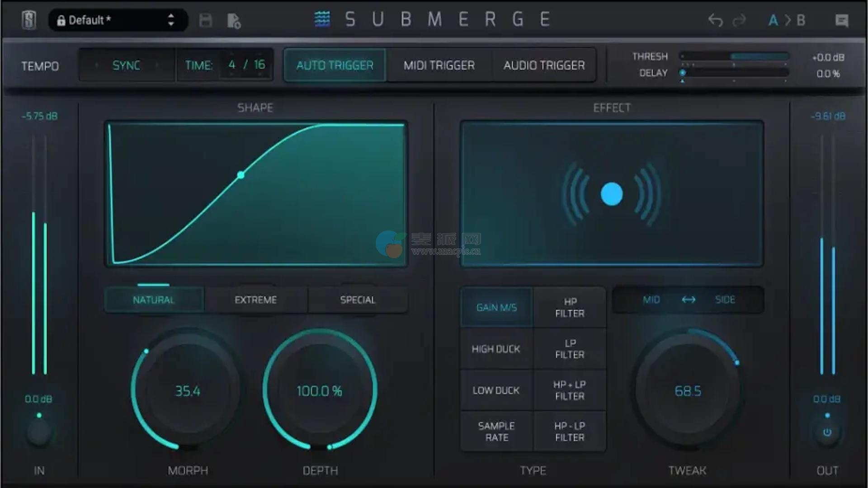Switch to MIDI Trigger mode
The image size is (868, 488).
(x=439, y=66)
